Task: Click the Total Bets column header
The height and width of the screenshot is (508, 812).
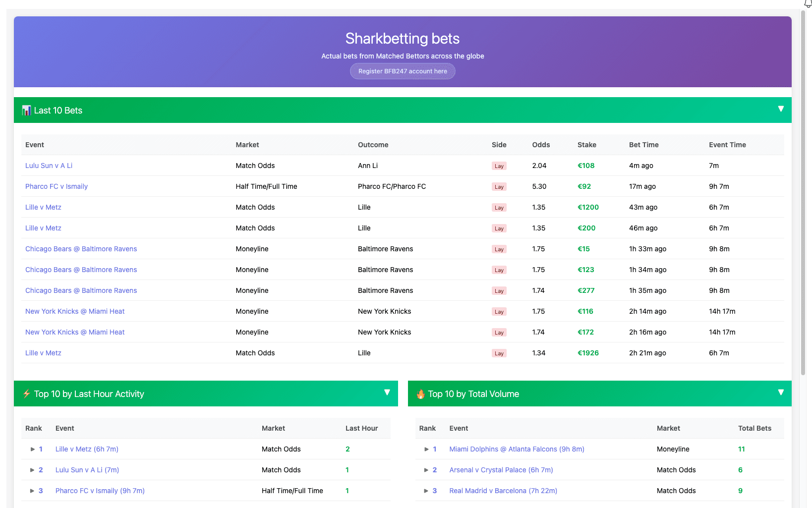Action: (x=754, y=428)
